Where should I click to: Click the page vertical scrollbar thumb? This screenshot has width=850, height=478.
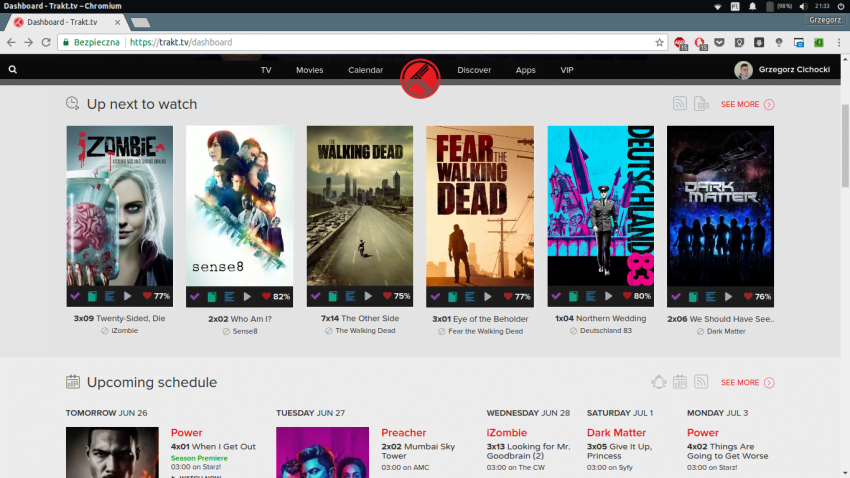pyautogui.click(x=845, y=145)
